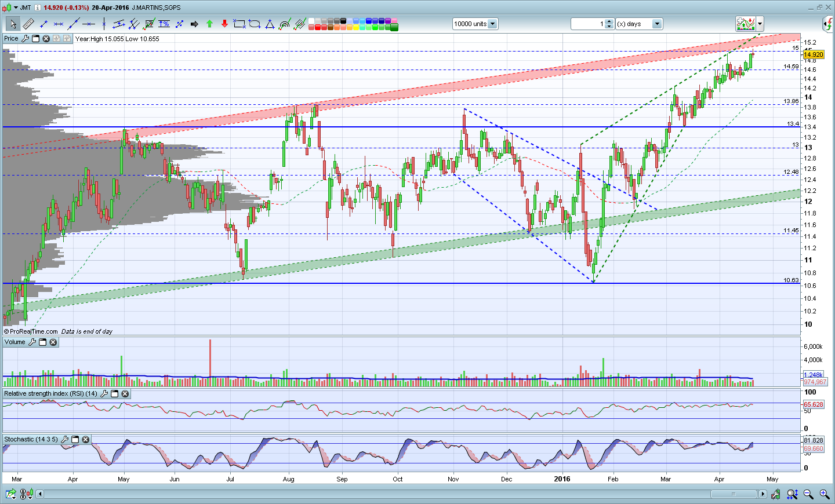Choose the Fibonacci arcs tool
Viewport: 835px width, 504px height.
click(285, 24)
